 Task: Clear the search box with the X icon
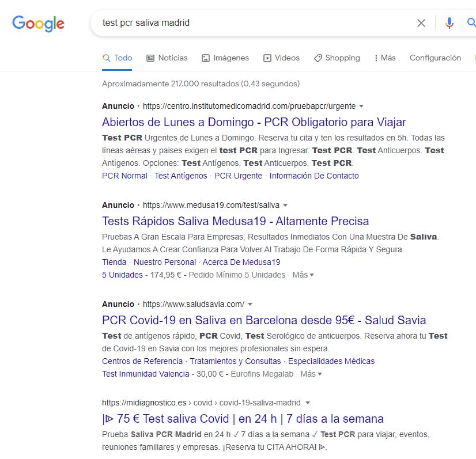click(421, 23)
